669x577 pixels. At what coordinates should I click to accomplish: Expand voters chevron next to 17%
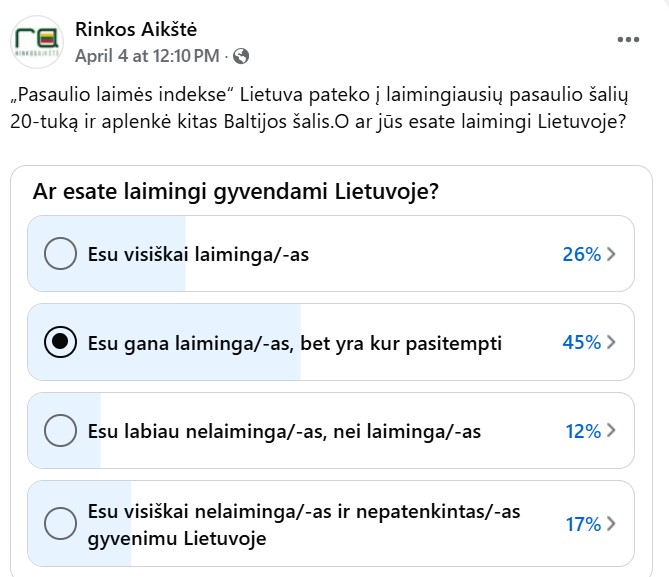611,524
